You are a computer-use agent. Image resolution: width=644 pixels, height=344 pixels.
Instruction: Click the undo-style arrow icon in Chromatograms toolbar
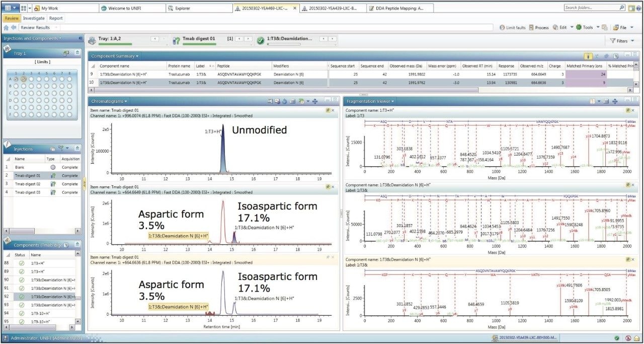[x=284, y=101]
